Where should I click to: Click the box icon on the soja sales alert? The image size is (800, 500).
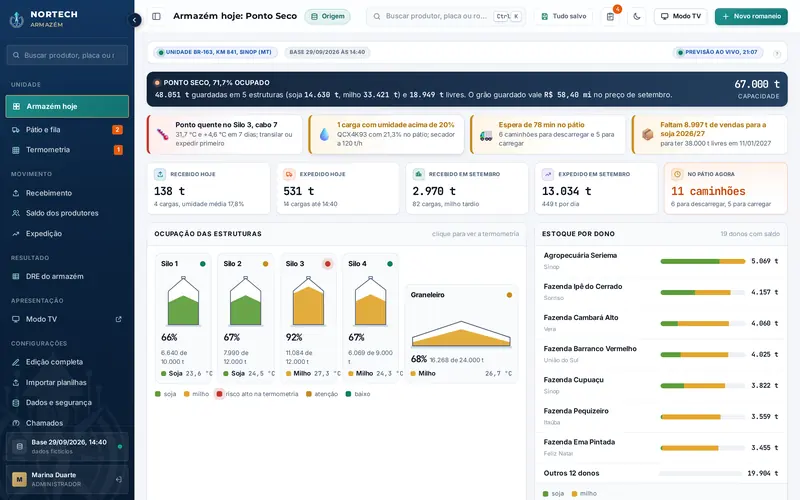pos(647,134)
